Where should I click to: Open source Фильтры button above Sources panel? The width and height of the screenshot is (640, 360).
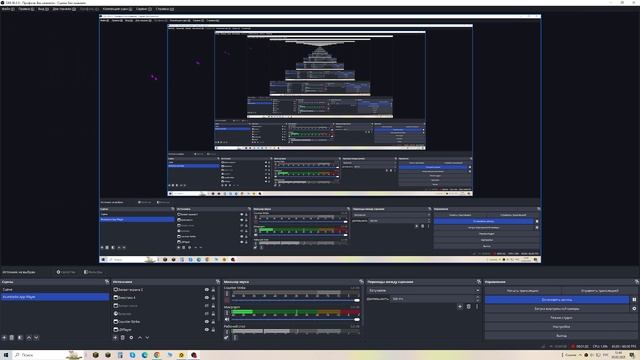93,272
